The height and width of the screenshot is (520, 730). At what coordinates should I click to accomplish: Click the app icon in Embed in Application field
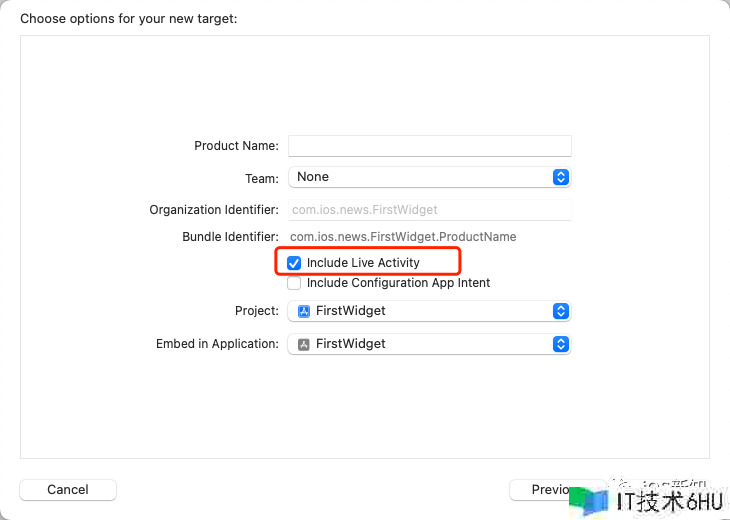304,344
